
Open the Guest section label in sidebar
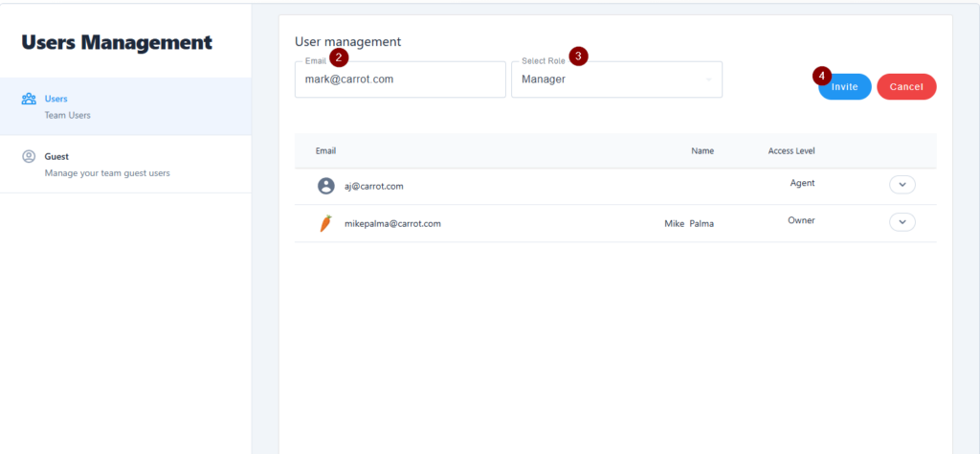point(56,156)
